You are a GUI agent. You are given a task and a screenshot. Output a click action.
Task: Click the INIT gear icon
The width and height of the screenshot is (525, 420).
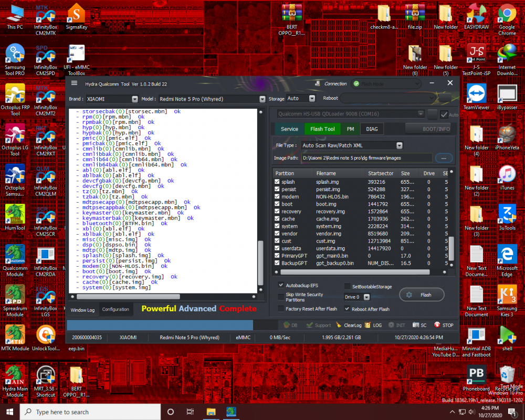point(396,325)
